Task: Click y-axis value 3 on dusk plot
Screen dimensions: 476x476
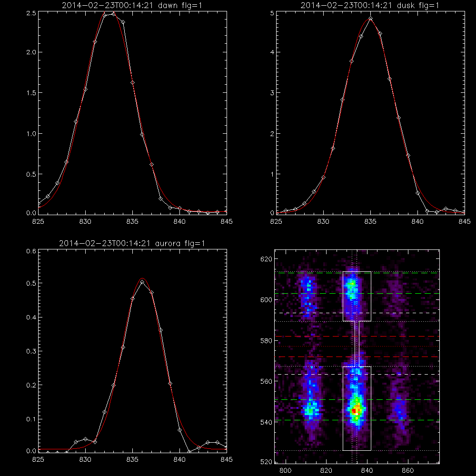Action: click(x=272, y=93)
